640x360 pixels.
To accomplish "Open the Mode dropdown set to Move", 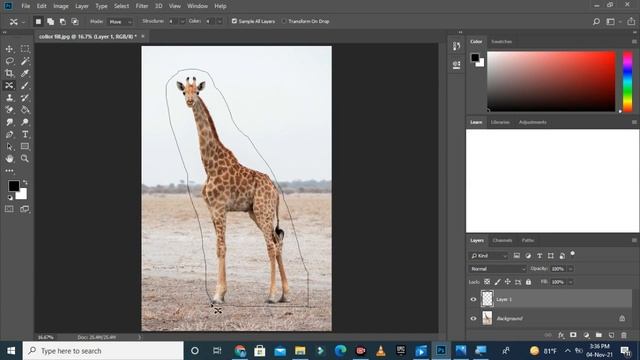I will pos(120,22).
